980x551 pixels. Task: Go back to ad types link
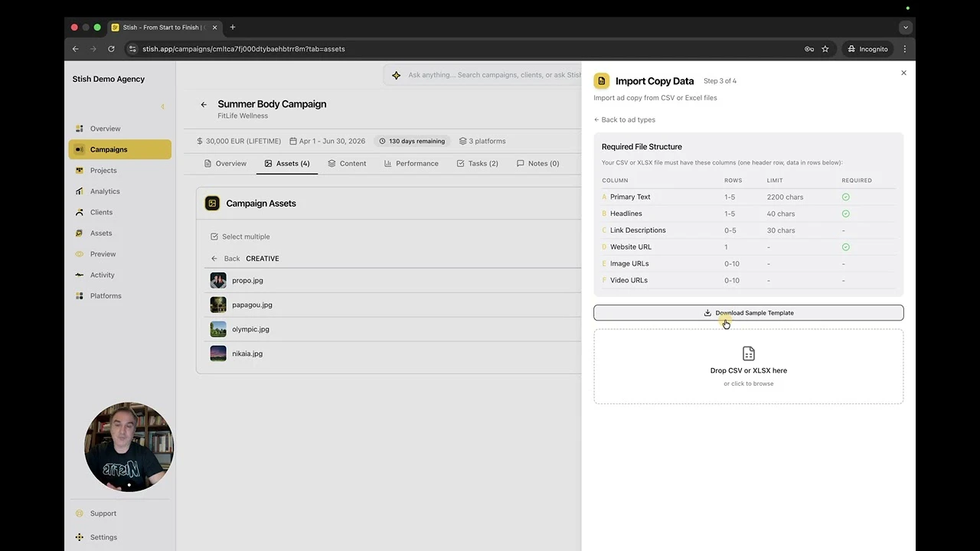pos(625,119)
